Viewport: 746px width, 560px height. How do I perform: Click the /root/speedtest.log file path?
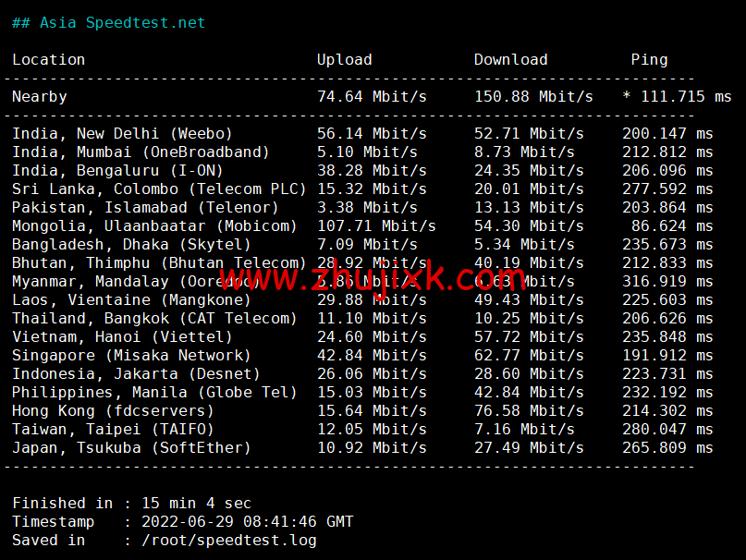click(x=229, y=541)
